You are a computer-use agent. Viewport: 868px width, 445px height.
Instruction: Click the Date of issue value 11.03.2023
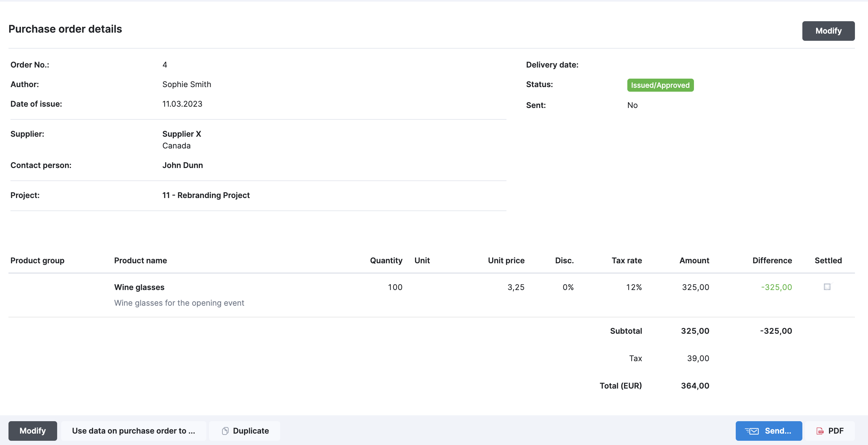(182, 104)
